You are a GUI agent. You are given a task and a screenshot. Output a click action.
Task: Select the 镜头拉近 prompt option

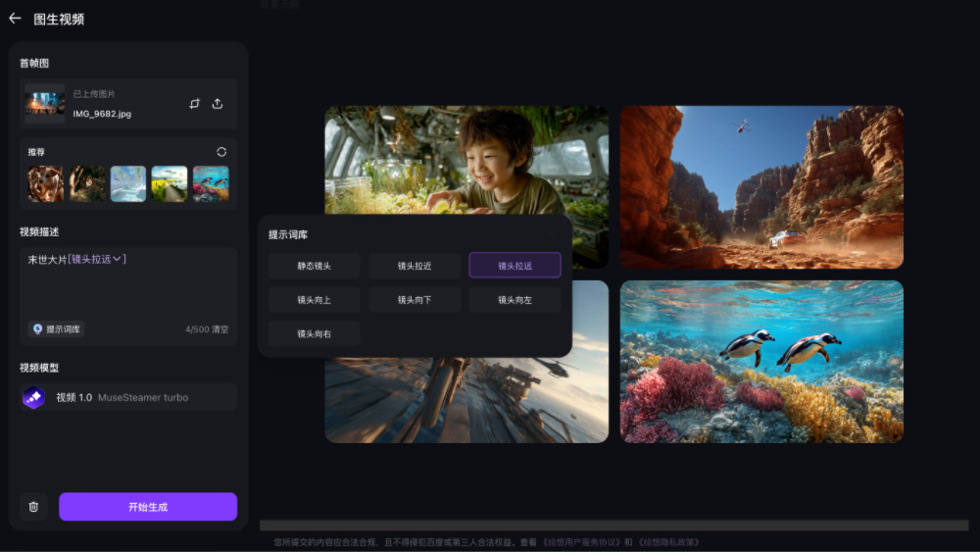click(415, 266)
